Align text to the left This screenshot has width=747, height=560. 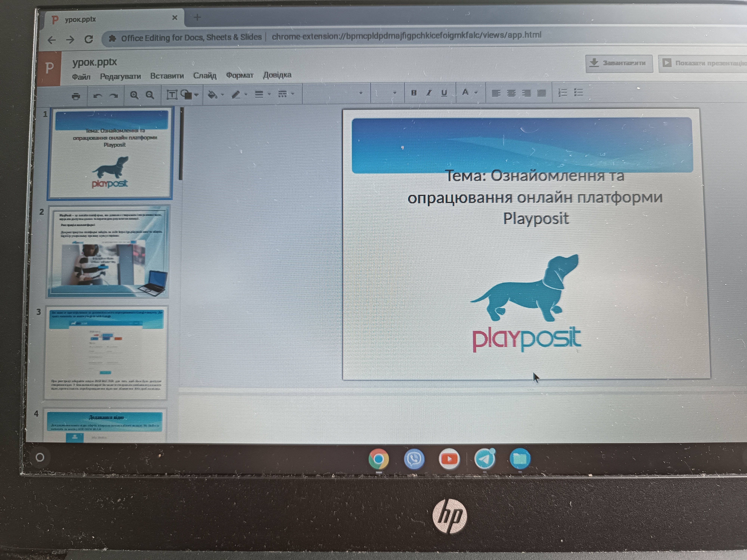click(x=496, y=93)
